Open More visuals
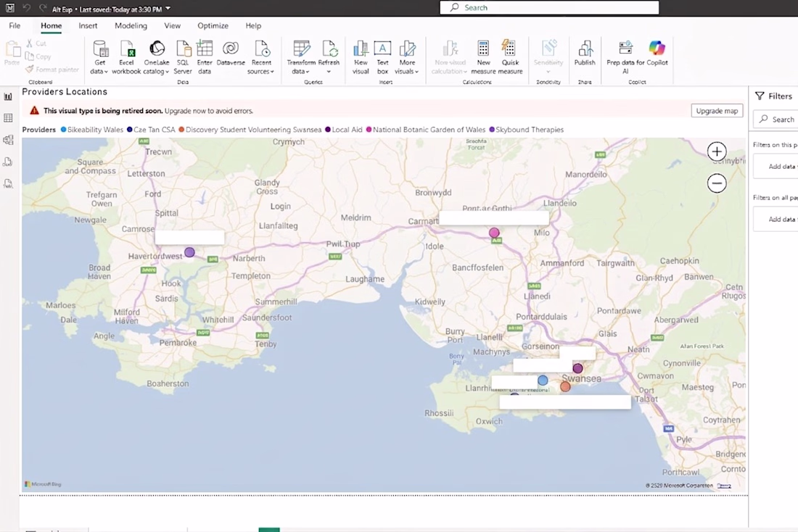The width and height of the screenshot is (798, 532). pyautogui.click(x=407, y=57)
